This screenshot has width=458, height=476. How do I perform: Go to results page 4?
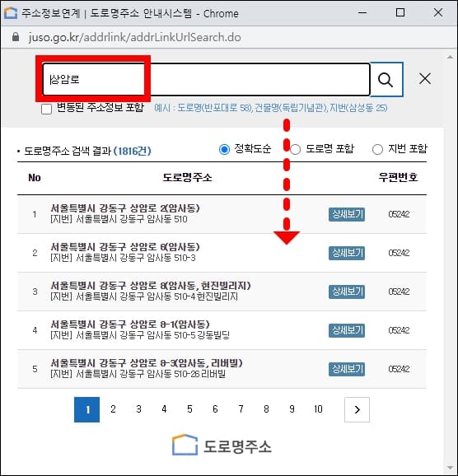(164, 409)
